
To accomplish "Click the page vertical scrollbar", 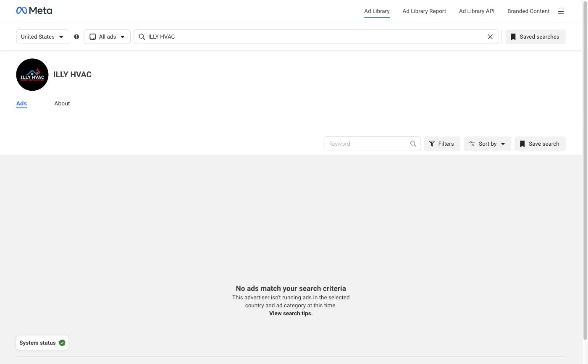I will (x=585, y=170).
